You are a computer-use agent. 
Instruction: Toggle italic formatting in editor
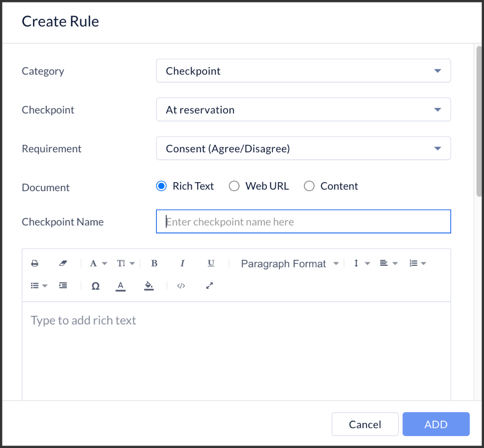(182, 263)
